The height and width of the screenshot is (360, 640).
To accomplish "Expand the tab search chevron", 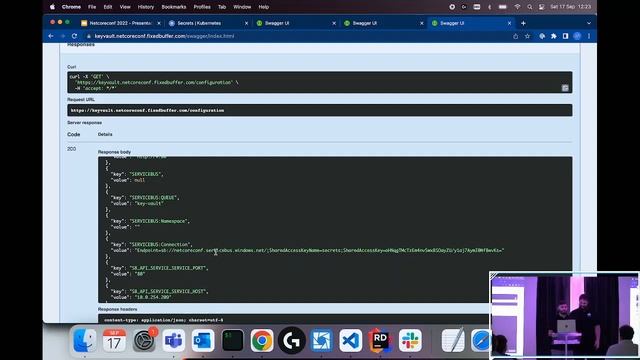I will 589,23.
